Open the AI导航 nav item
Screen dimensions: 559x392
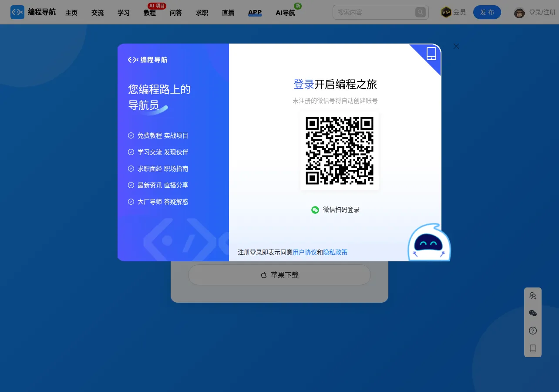click(x=285, y=13)
